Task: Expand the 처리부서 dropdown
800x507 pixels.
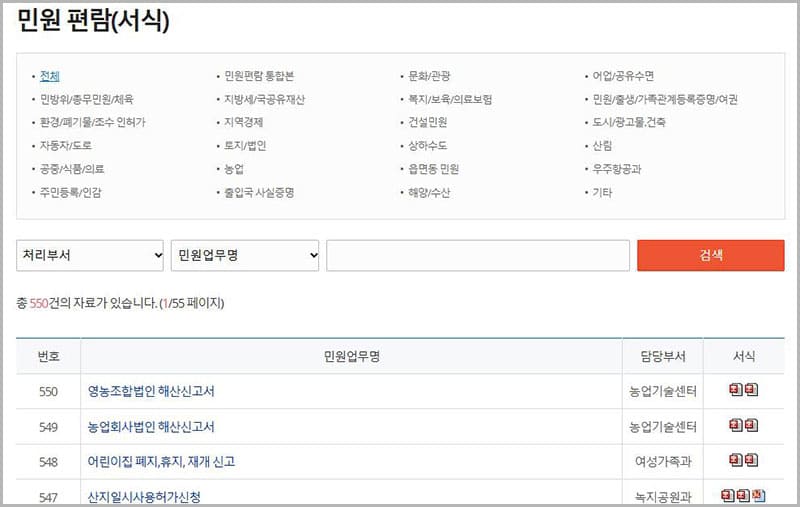Action: [90, 256]
